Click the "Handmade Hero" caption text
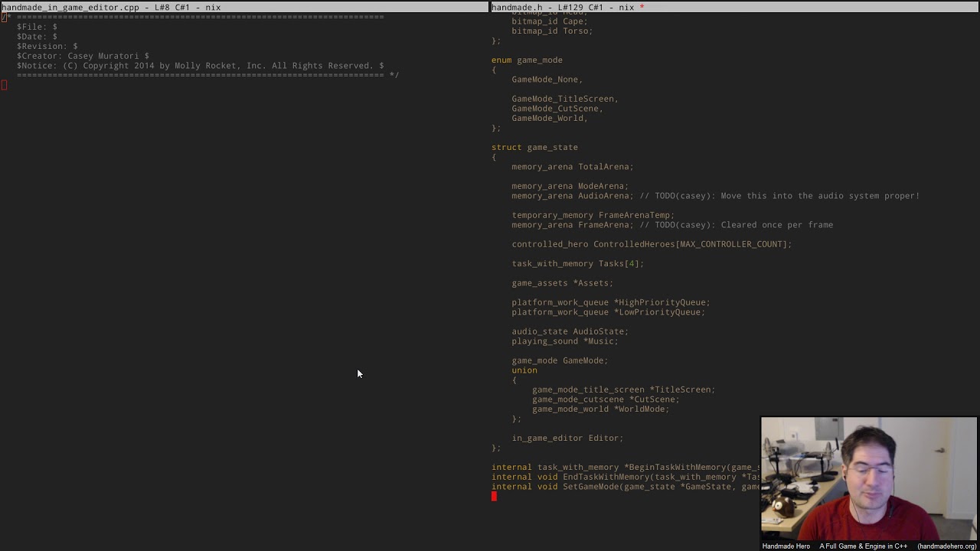The image size is (980, 551). (786, 546)
